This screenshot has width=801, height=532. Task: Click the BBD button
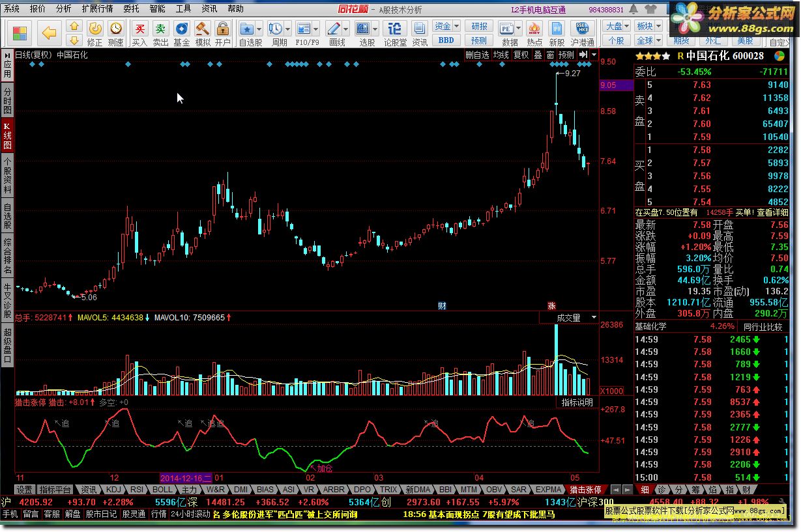pyautogui.click(x=446, y=40)
